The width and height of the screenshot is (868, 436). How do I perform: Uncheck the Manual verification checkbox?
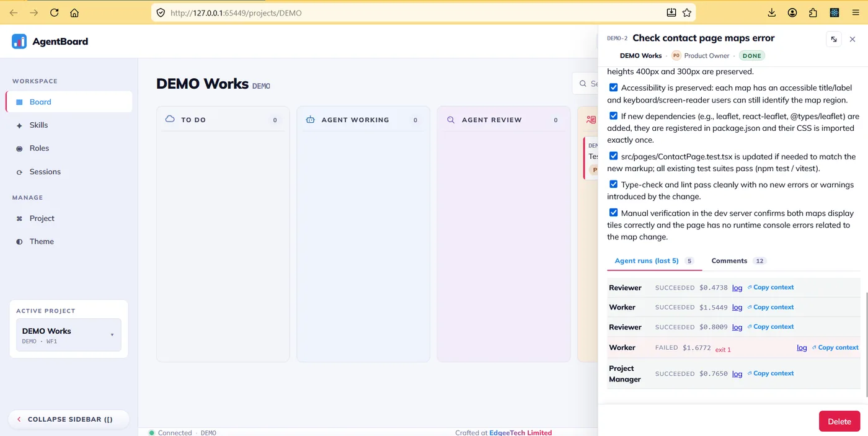pos(613,212)
